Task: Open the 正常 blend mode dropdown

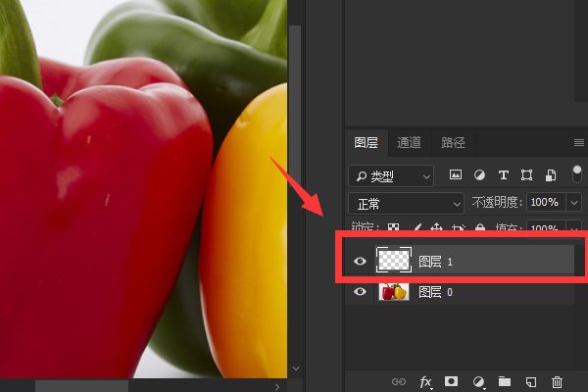Action: click(406, 203)
